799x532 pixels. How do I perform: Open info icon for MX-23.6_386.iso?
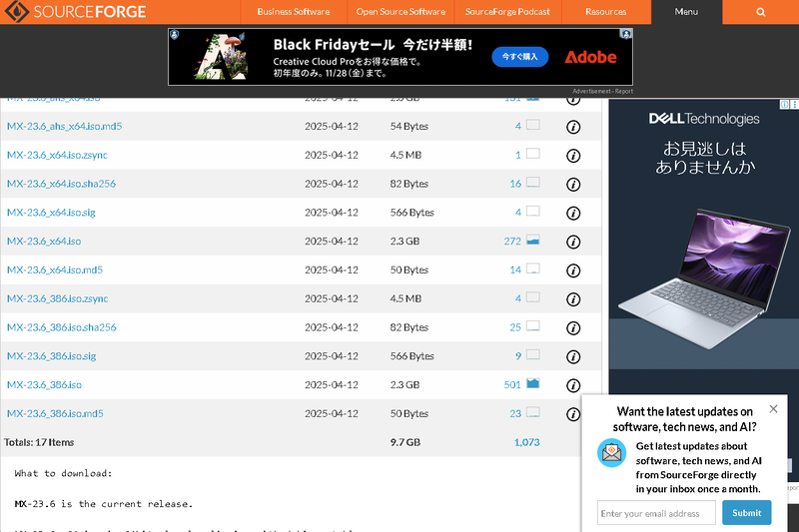[x=573, y=385]
